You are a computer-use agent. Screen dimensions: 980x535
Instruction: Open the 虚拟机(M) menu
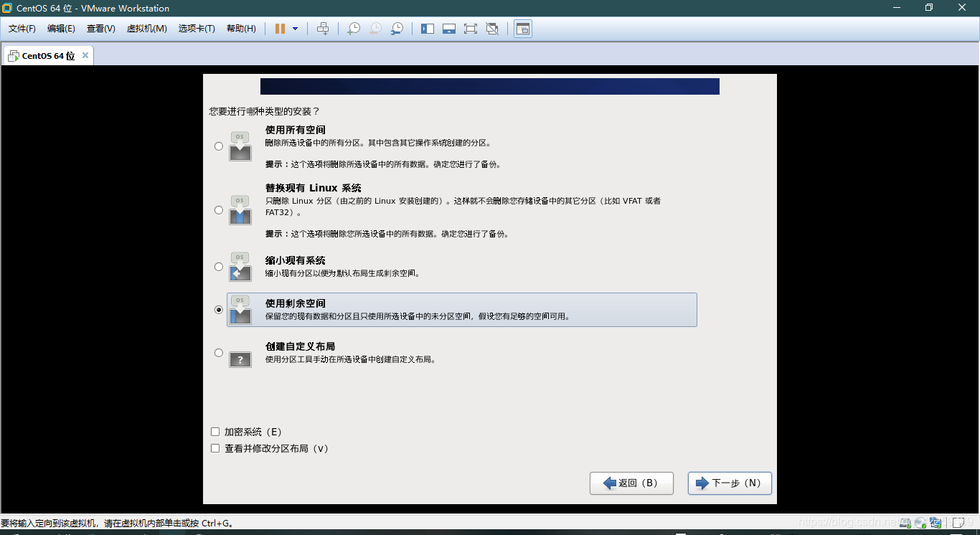(147, 29)
